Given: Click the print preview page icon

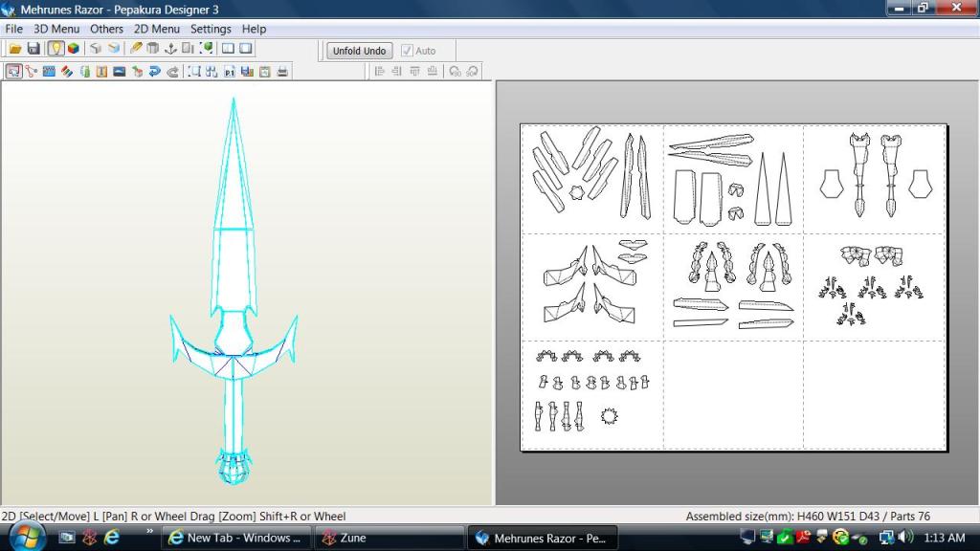Looking at the screenshot, I should [265, 71].
